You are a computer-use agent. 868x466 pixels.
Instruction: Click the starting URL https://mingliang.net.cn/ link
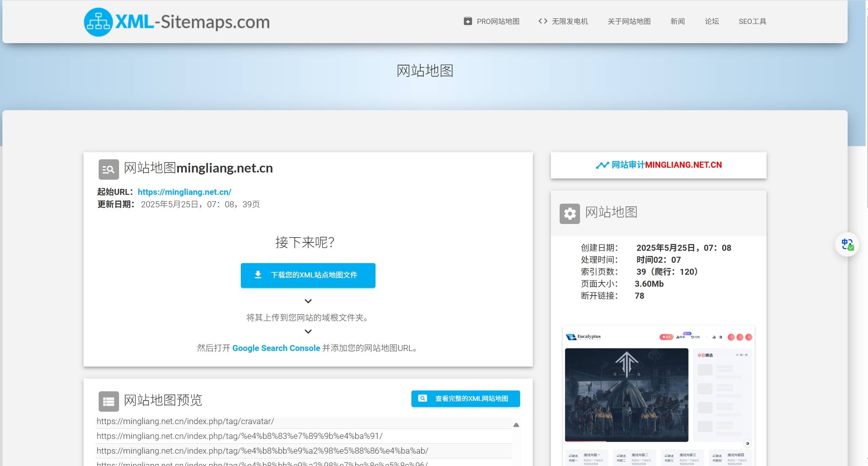pyautogui.click(x=184, y=192)
